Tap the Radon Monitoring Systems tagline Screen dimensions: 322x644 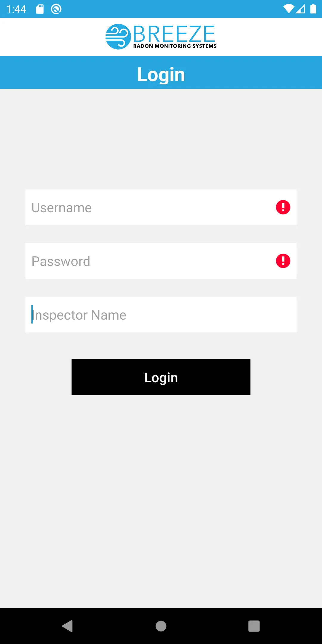[175, 46]
